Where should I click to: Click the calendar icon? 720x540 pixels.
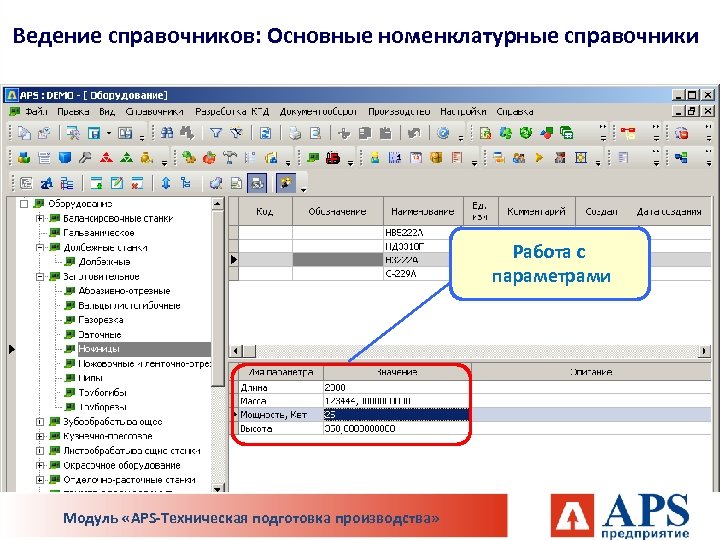tap(416, 158)
